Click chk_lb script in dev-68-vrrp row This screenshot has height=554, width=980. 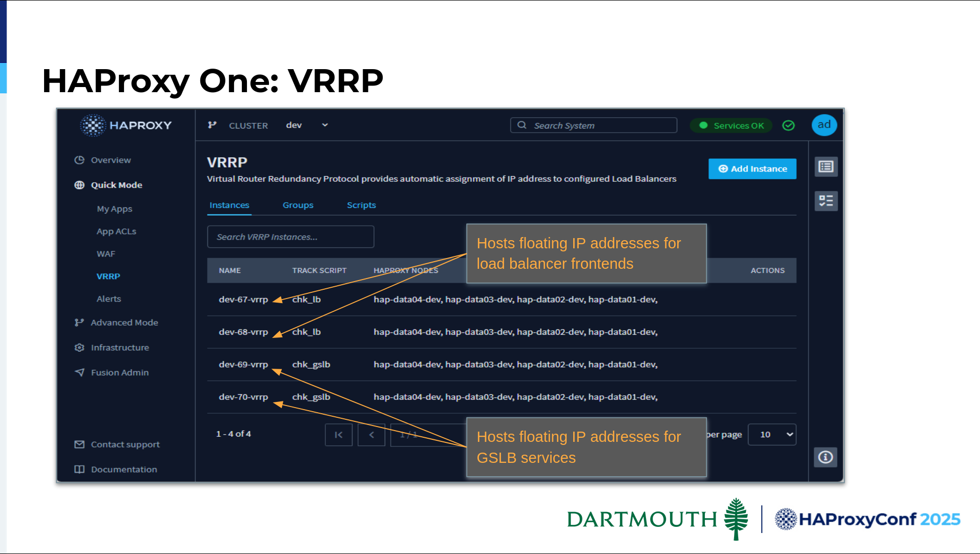tap(306, 332)
